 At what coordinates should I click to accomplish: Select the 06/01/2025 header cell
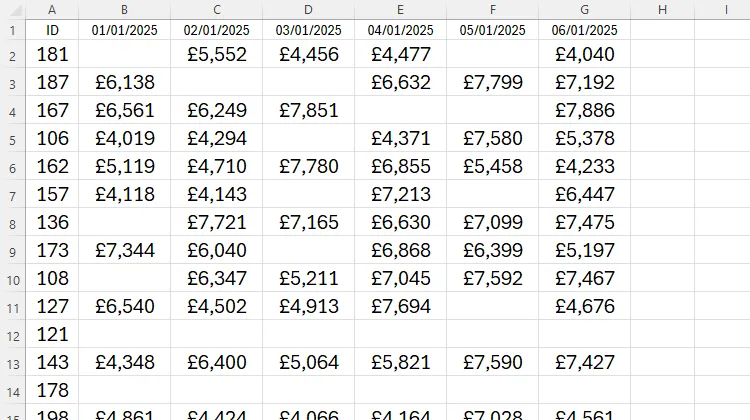tap(585, 30)
